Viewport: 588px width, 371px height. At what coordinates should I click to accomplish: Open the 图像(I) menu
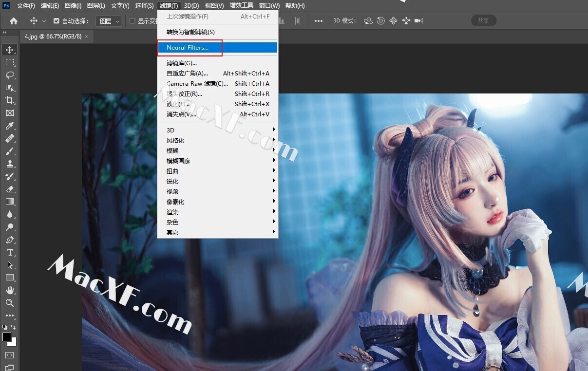(73, 6)
